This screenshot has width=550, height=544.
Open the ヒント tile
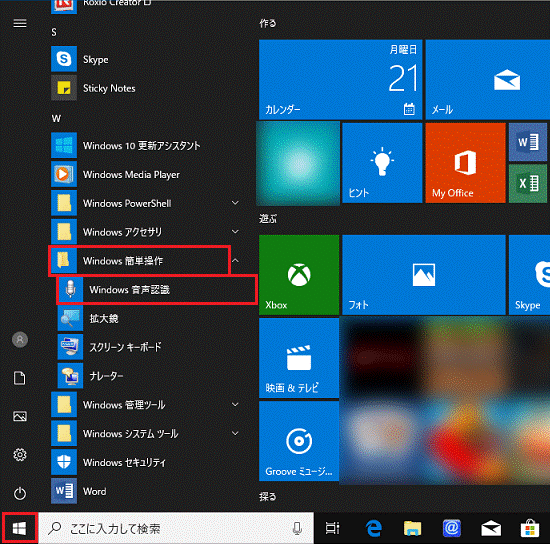[382, 162]
